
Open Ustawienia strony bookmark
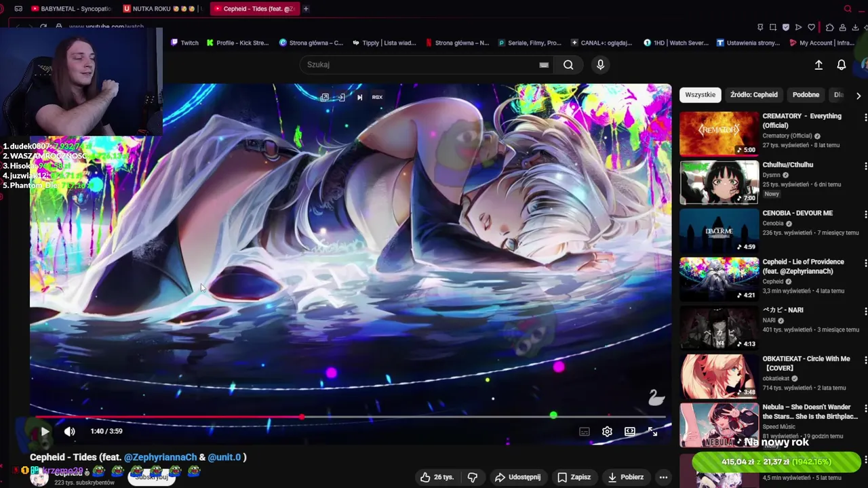click(x=749, y=43)
